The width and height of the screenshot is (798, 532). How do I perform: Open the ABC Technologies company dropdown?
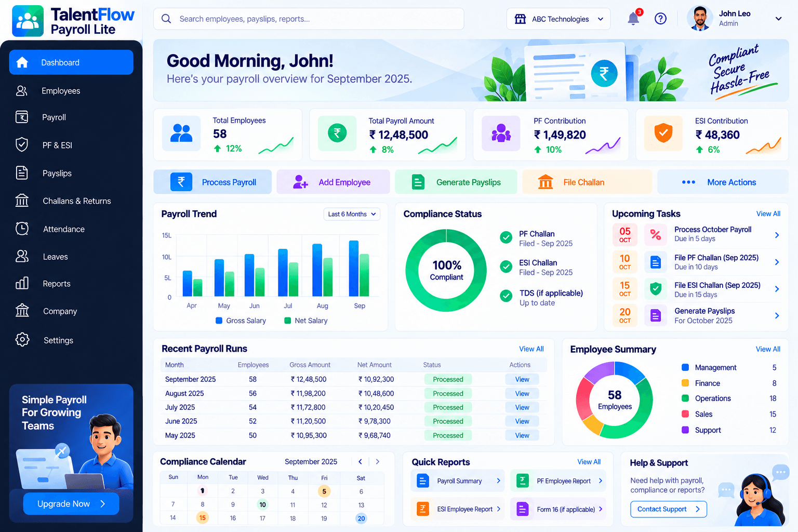[558, 19]
